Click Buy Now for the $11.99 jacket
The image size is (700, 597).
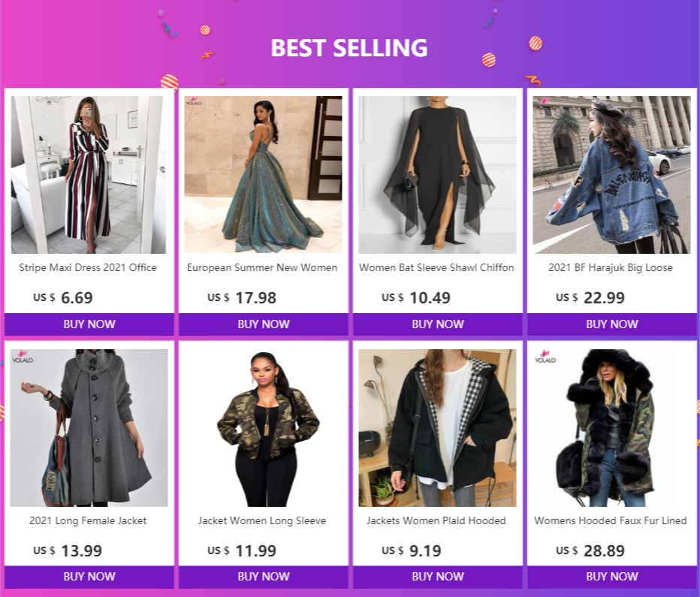coord(264,577)
